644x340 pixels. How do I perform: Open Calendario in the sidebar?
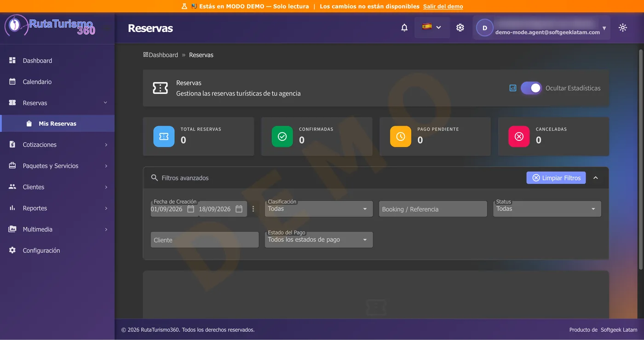pyautogui.click(x=57, y=81)
